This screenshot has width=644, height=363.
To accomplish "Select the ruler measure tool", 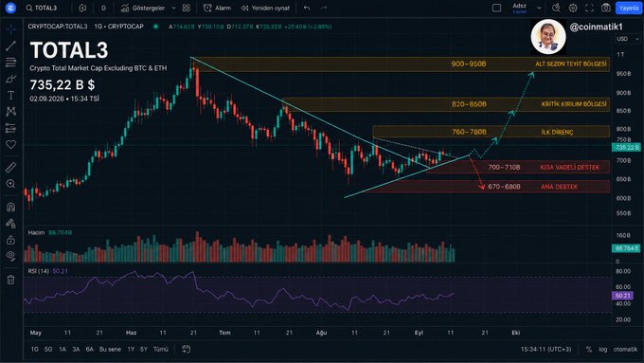I will (x=10, y=167).
